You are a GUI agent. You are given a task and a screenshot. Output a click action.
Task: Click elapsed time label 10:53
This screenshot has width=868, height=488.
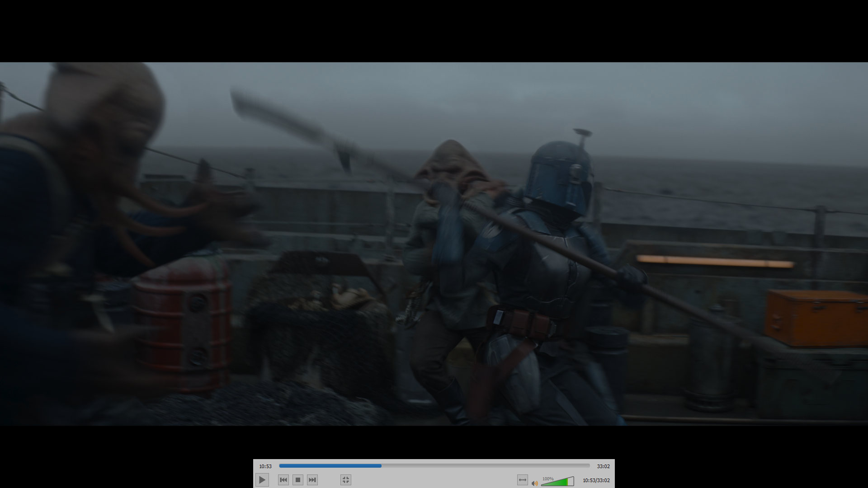tap(265, 466)
